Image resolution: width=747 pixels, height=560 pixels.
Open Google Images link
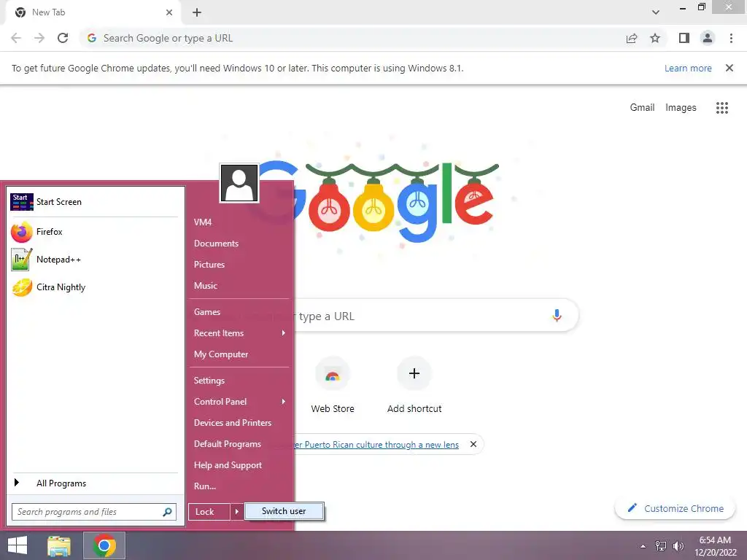[681, 108]
